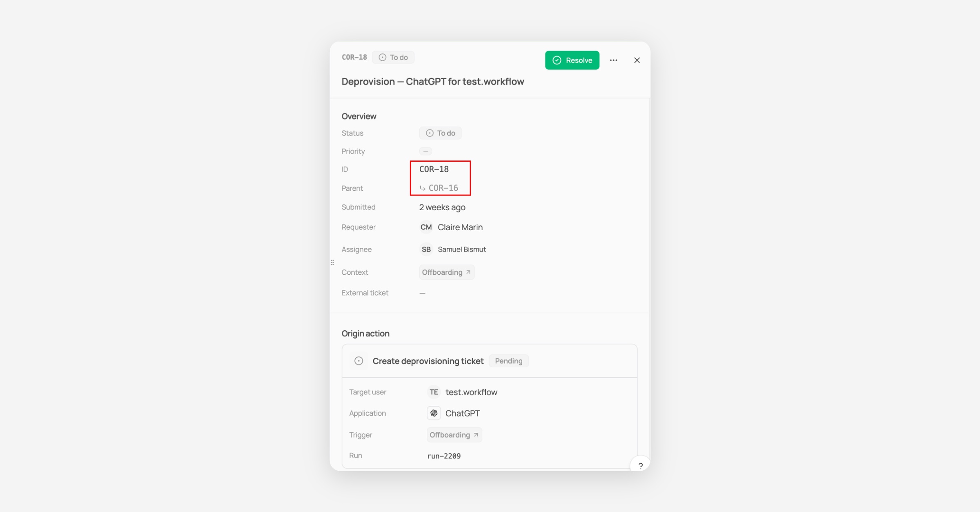Click the ticket title Deprovision — ChatGPT for test.workflow
Viewport: 980px width, 512px height.
[x=433, y=81]
